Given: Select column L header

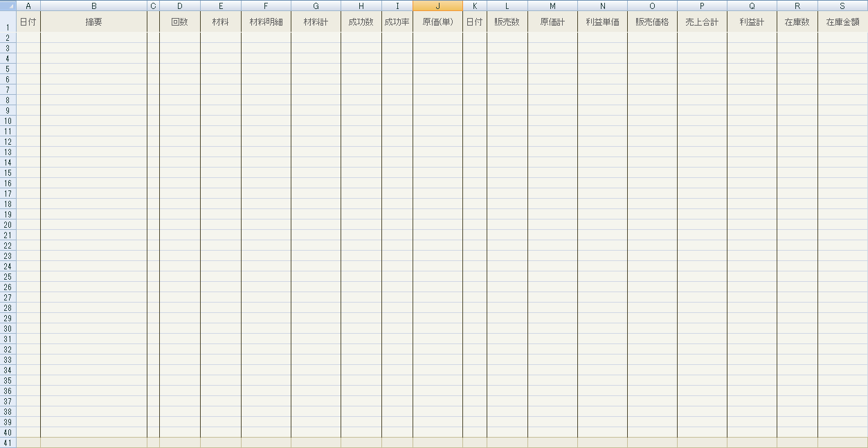Looking at the screenshot, I should click(x=507, y=6).
